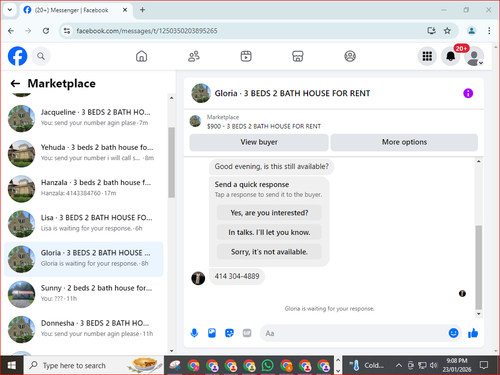Click install app icon in address bar
500x375 pixels.
pyautogui.click(x=432, y=31)
